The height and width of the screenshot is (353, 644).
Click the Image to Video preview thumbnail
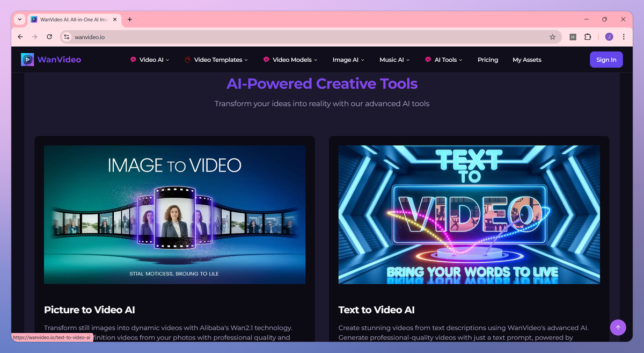174,214
